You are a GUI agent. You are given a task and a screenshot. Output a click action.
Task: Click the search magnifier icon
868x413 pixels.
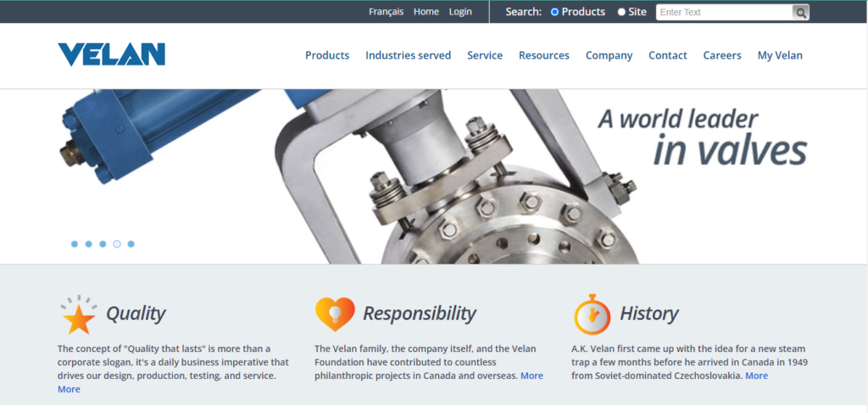coord(800,12)
